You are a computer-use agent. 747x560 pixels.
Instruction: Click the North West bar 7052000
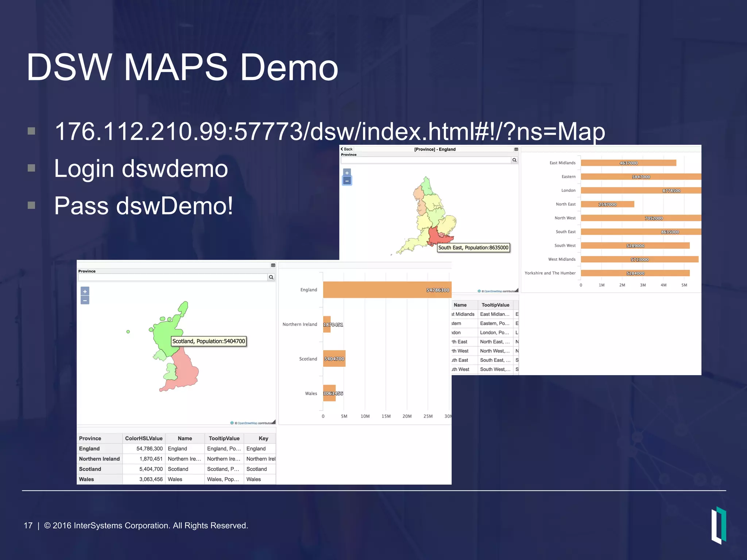pyautogui.click(x=641, y=218)
